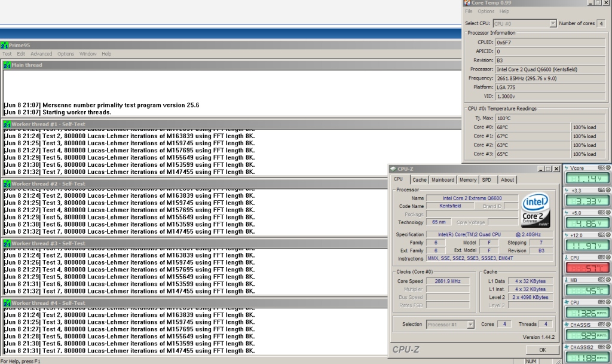
Task: Click the red CPU 57°C readout display
Action: coord(587,268)
